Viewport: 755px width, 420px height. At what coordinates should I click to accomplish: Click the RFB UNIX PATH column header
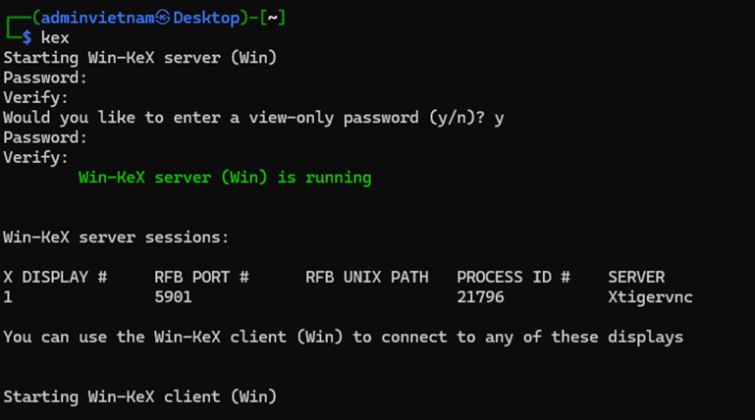(x=366, y=277)
